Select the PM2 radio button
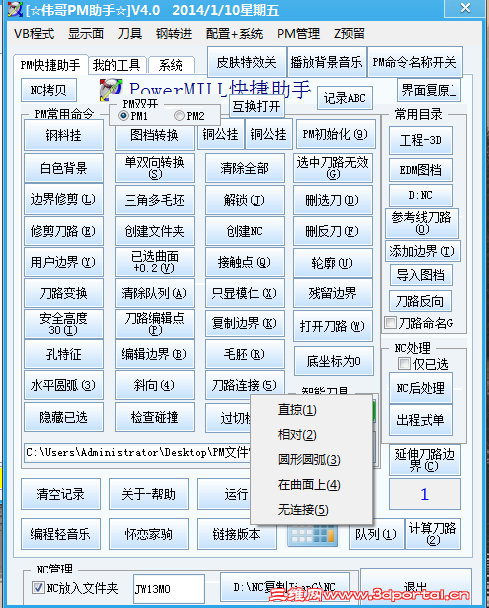The width and height of the screenshot is (489, 608). click(x=179, y=116)
